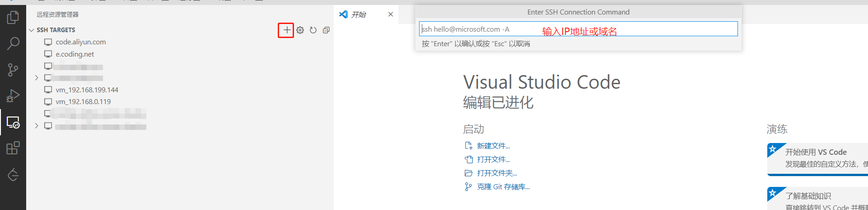Click monitor icon beside vm_192.168.199.144

point(48,90)
